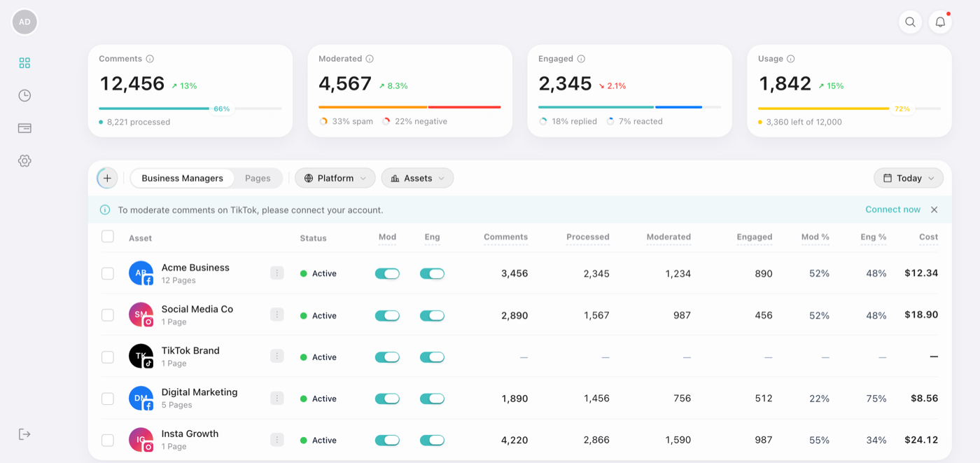The height and width of the screenshot is (463, 980).
Task: Open the billing card icon in sidebar
Action: click(24, 128)
